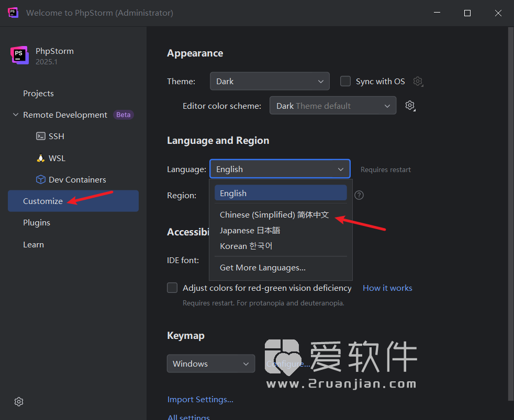Click the Import Settings... link
Viewport: 514px width, 420px height.
tap(200, 400)
